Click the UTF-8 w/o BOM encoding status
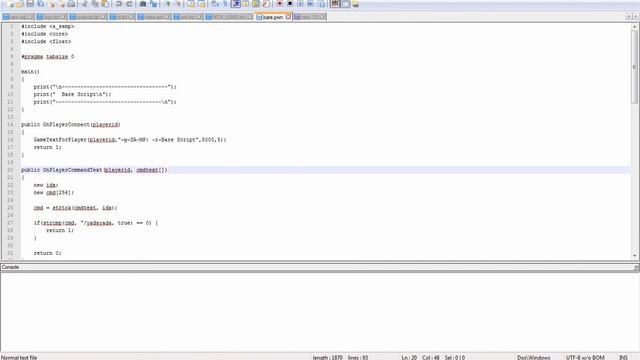 [585, 357]
